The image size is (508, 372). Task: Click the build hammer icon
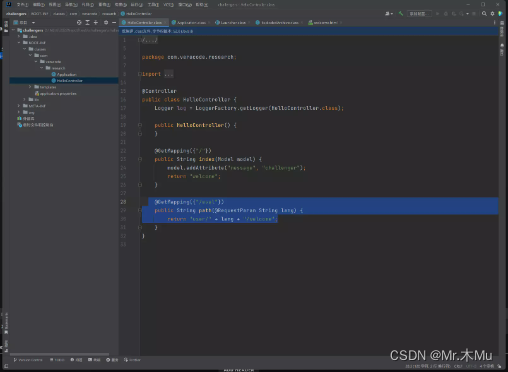pos(401,14)
